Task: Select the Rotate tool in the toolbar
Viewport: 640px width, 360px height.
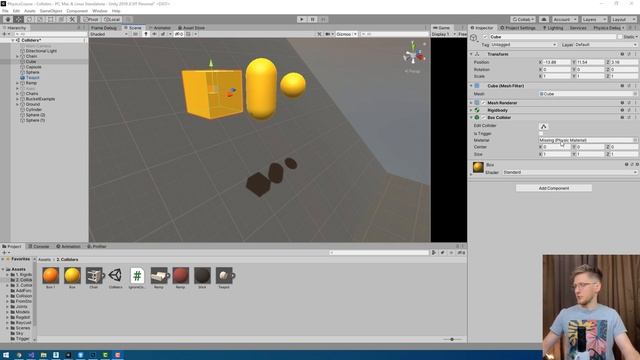Action: tap(29, 19)
